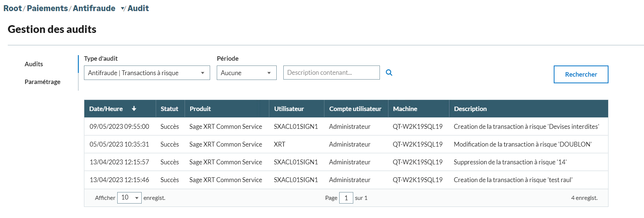This screenshot has width=644, height=218.
Task: Open the Type d'audit dropdown
Action: [146, 73]
